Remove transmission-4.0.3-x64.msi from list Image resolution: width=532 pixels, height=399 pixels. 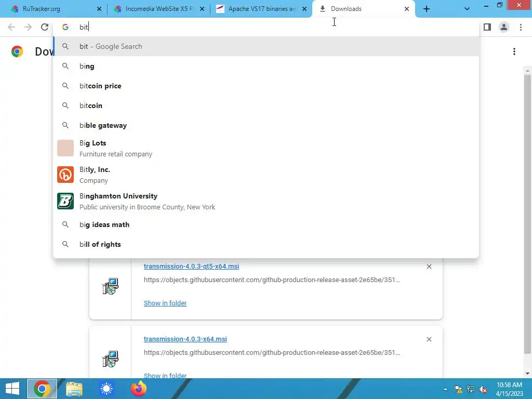(x=429, y=339)
